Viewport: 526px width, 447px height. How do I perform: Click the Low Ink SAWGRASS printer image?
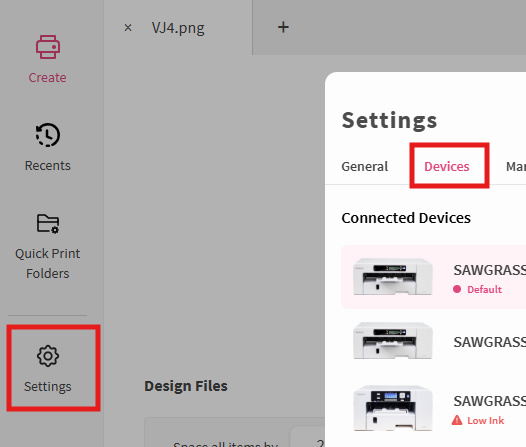tap(393, 408)
